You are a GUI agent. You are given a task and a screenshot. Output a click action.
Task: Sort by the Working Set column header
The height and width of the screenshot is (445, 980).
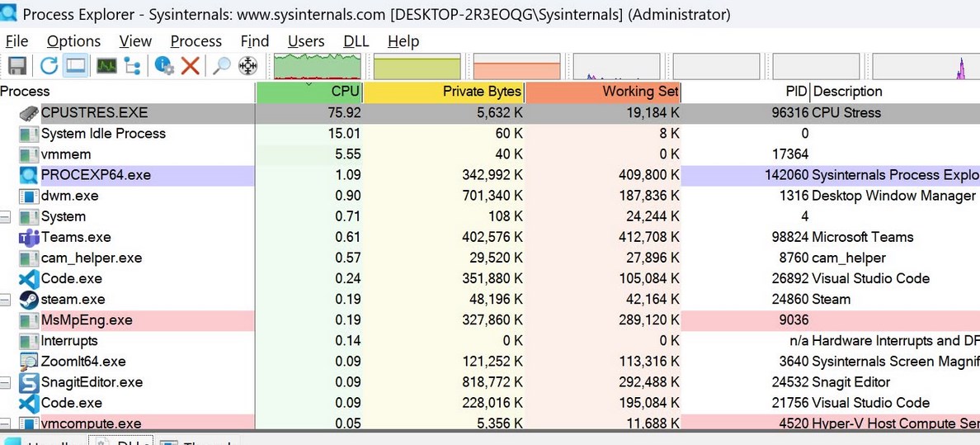pyautogui.click(x=603, y=92)
